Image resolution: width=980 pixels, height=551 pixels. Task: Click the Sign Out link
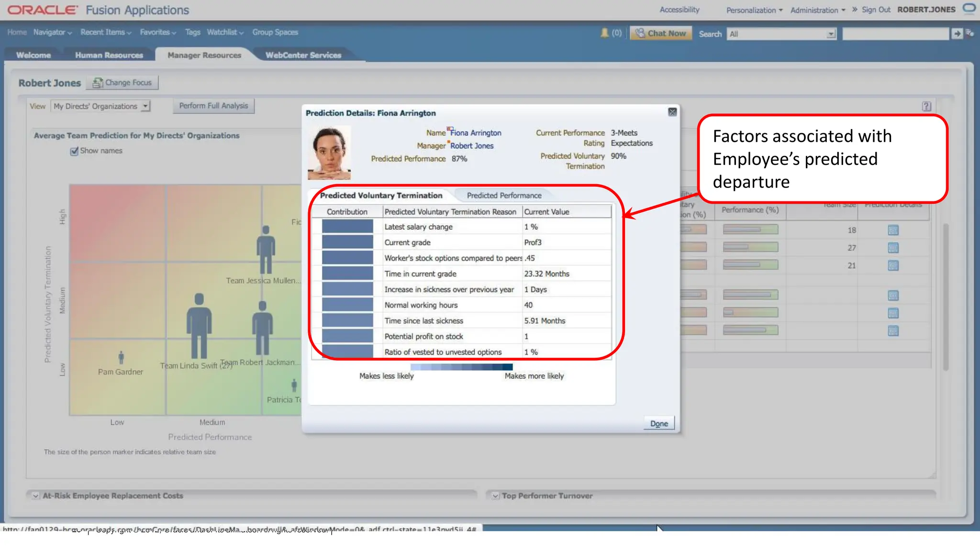click(x=876, y=10)
